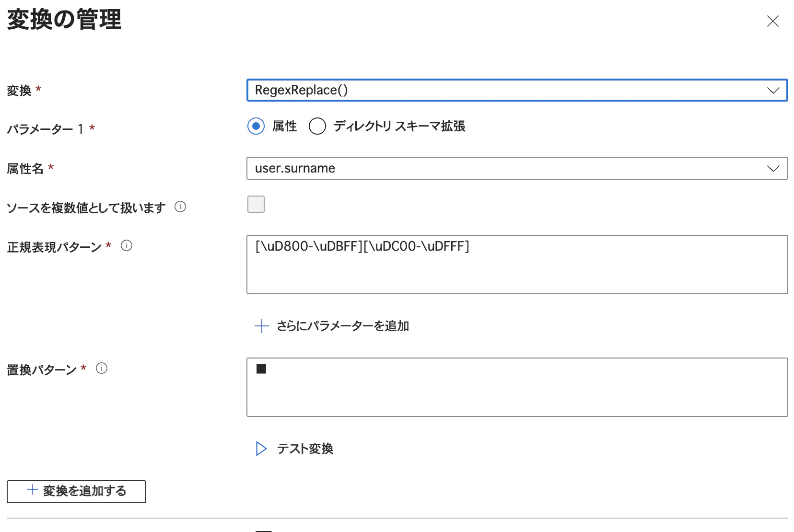Run the transformation test via テスト変換
The width and height of the screenshot is (794, 532).
305,449
